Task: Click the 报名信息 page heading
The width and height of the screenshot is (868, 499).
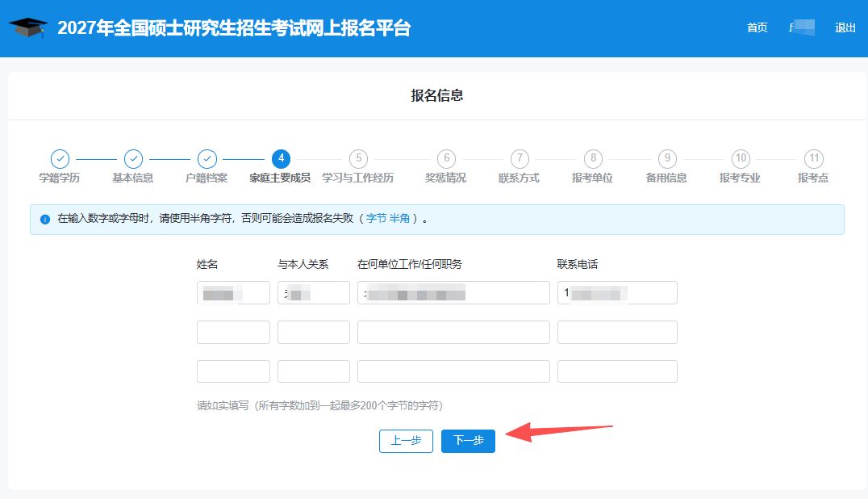Action: [437, 95]
